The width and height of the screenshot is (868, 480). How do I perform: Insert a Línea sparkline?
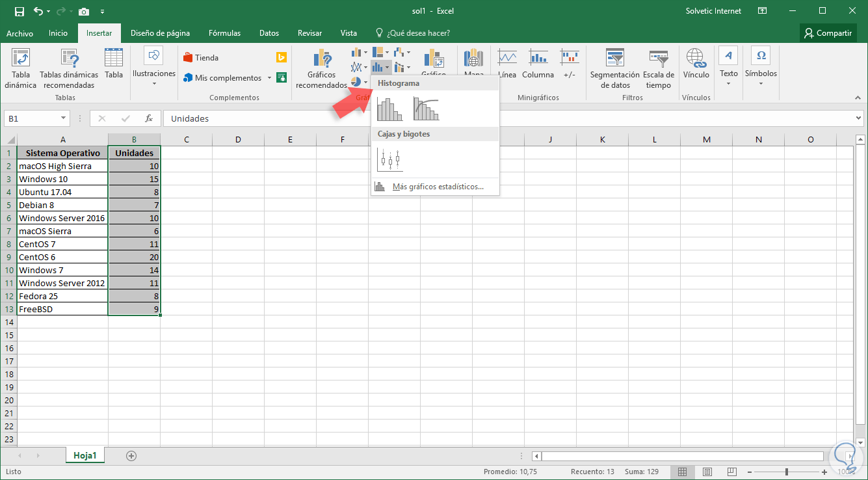pyautogui.click(x=507, y=64)
